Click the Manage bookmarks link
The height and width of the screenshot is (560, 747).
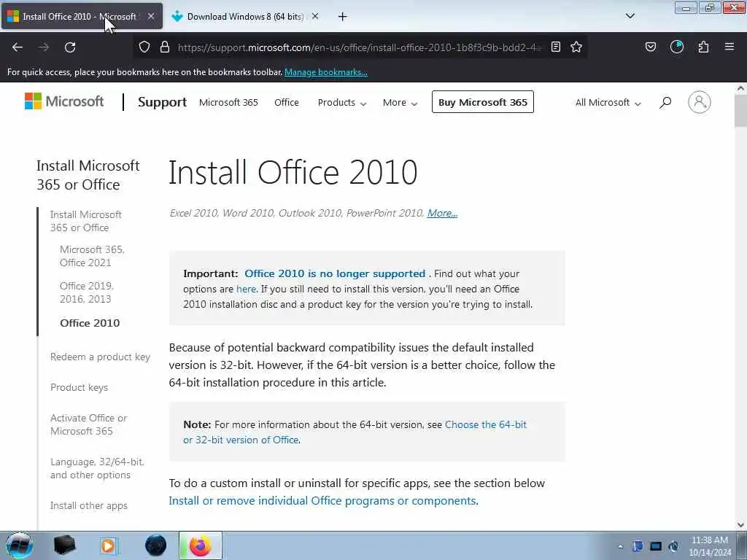pyautogui.click(x=326, y=72)
